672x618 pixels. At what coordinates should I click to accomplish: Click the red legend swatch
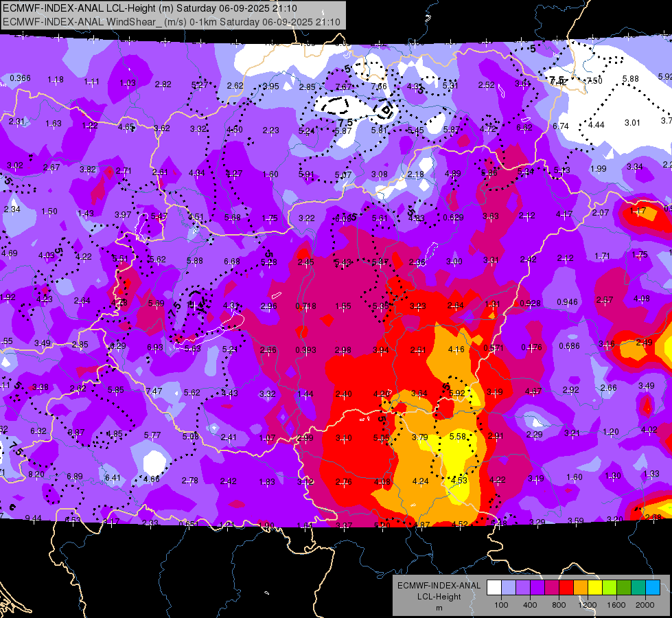point(566,587)
